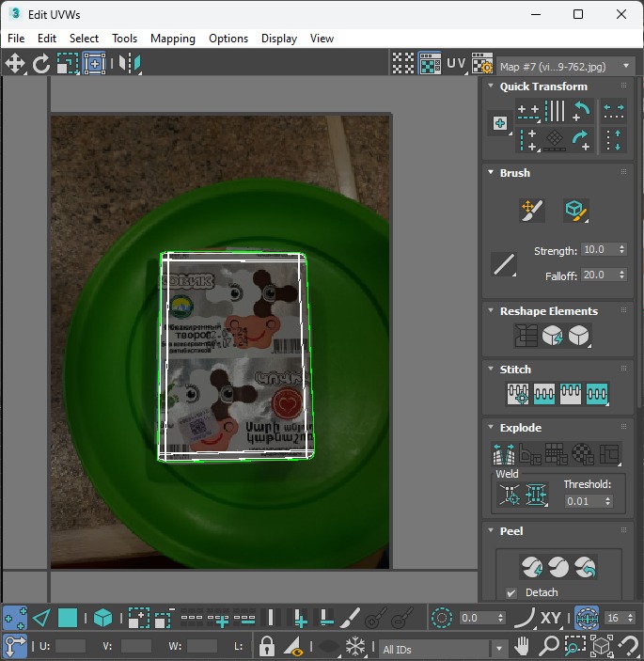Collapse the Peel rollout

491,530
